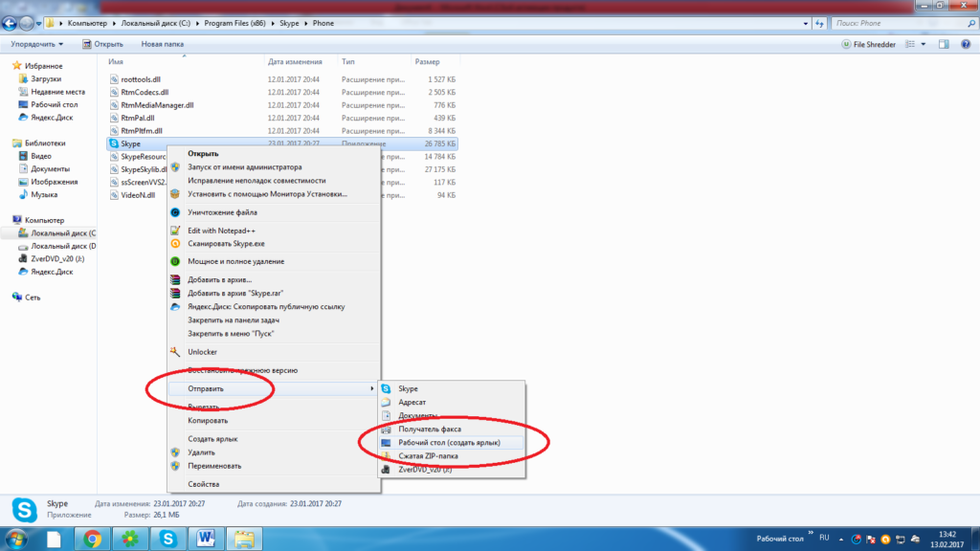Click the search field Поиск: Phone
Viewport: 980px width, 551px height.
point(903,23)
